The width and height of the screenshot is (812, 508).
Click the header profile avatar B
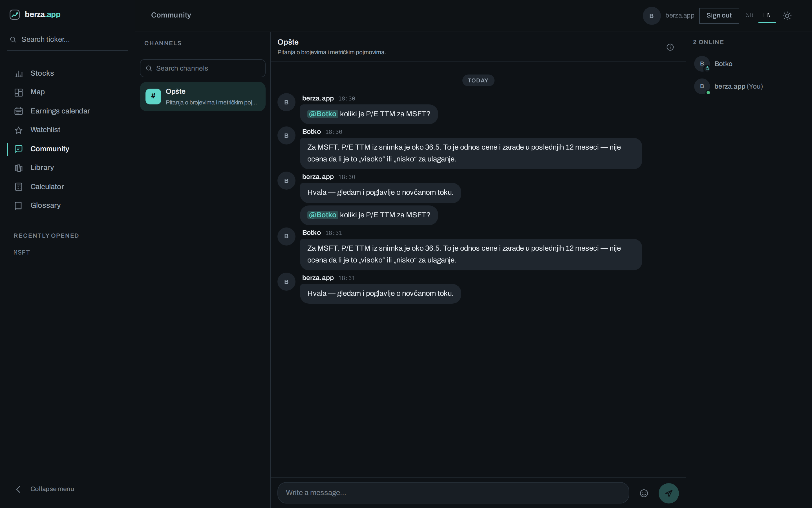(652, 16)
